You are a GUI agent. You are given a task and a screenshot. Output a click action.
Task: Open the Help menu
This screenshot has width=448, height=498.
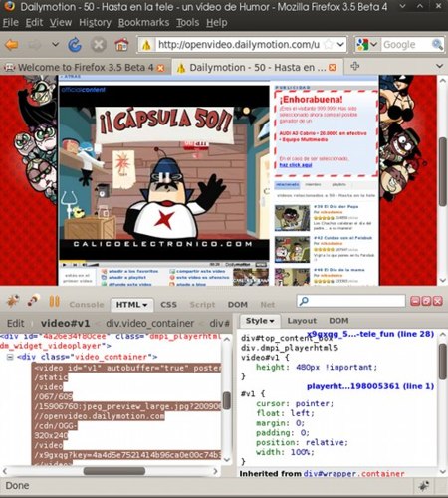[217, 22]
